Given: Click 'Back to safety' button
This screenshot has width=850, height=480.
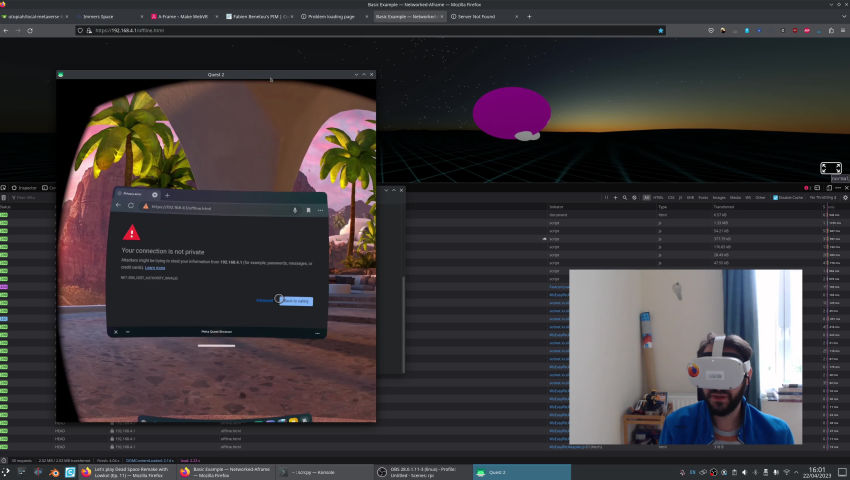Looking at the screenshot, I should tap(296, 300).
